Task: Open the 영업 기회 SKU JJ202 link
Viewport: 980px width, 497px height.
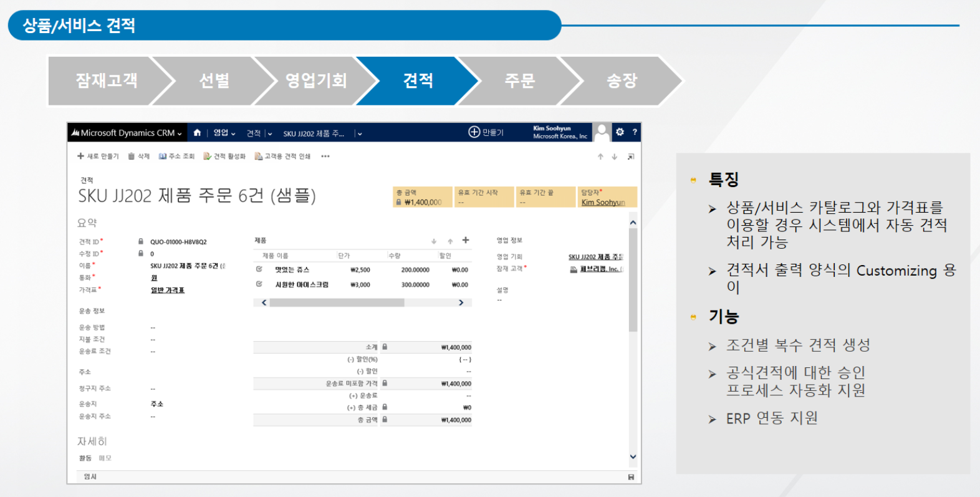Action: 595,257
